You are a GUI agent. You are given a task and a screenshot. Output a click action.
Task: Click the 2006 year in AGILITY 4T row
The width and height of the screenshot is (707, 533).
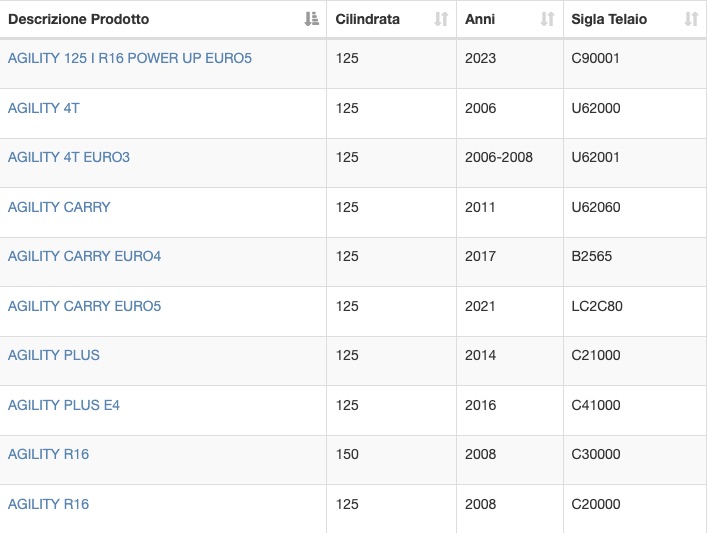480,108
